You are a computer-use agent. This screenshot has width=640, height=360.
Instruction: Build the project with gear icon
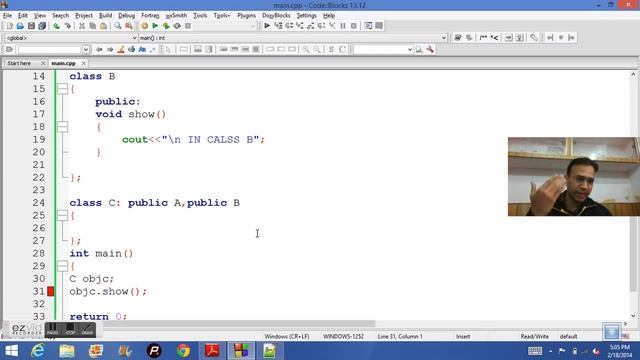point(144,26)
